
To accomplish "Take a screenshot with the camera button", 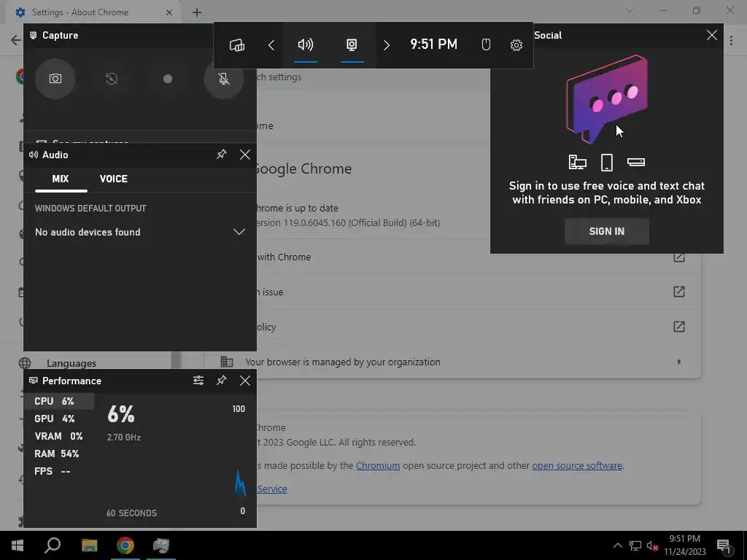I will [55, 79].
